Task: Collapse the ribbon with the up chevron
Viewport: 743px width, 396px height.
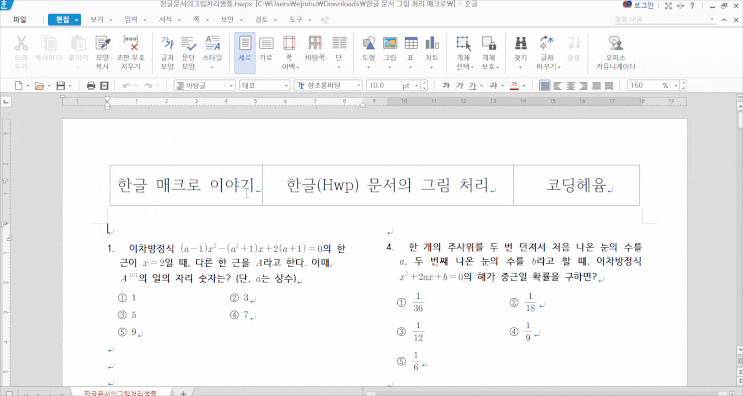Action: pos(724,20)
